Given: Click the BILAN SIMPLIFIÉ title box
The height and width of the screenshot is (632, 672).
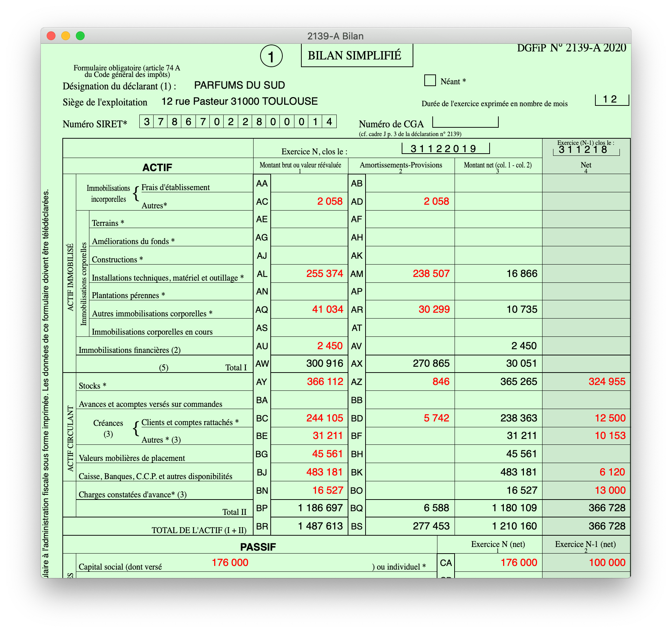Looking at the screenshot, I should pos(357,55).
